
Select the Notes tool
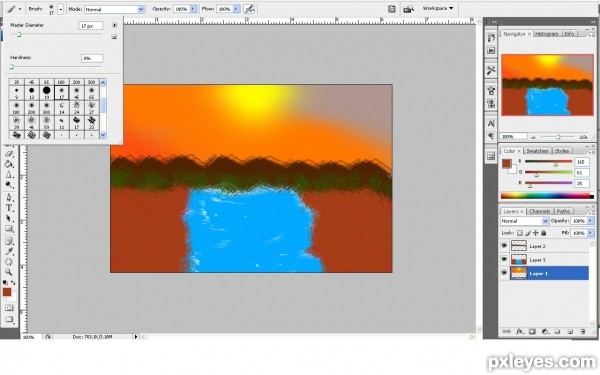click(9, 241)
